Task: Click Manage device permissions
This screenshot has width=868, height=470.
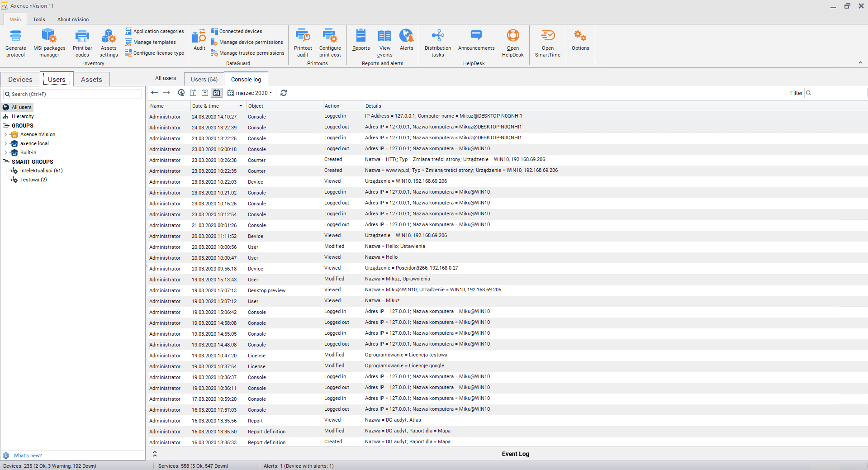Action: pos(251,42)
